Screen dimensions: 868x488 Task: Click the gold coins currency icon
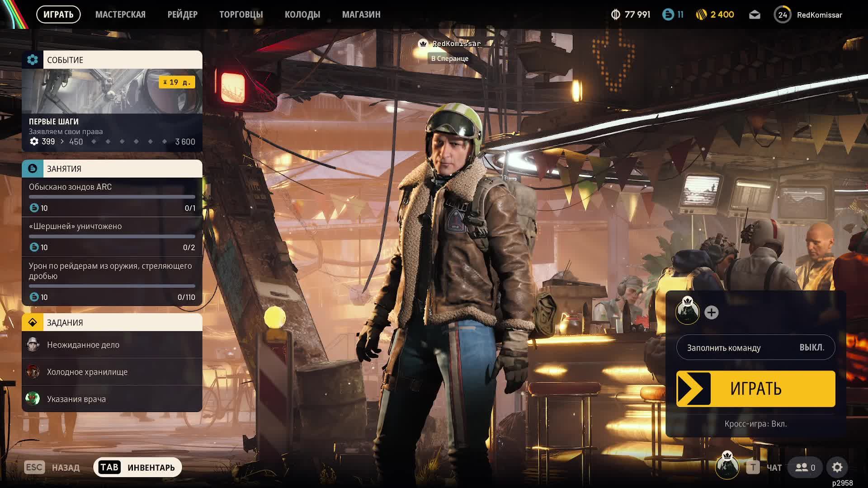[x=701, y=15]
